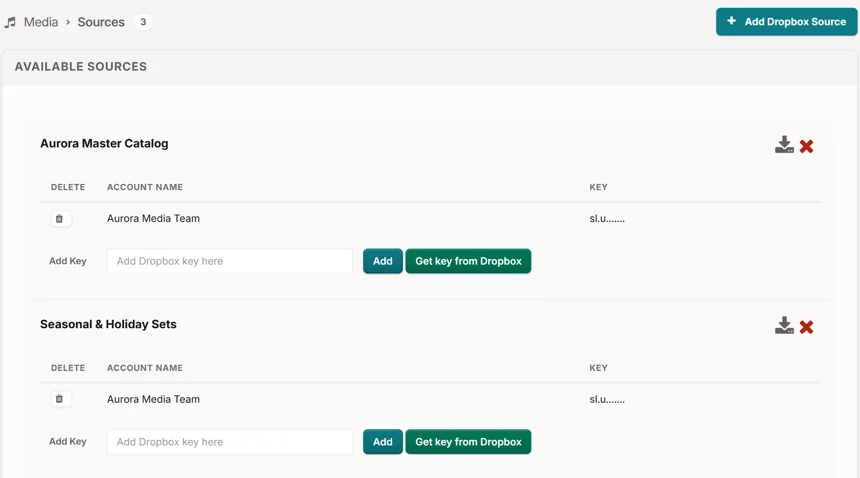The height and width of the screenshot is (478, 860).
Task: Get key from Dropbox for Seasonal & Holiday Sets
Action: tap(468, 442)
